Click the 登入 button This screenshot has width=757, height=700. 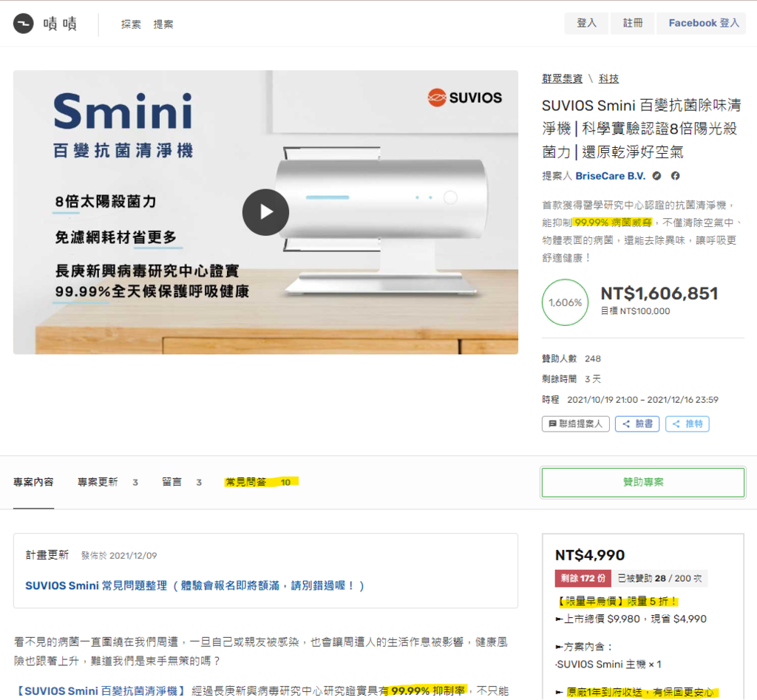[x=586, y=23]
